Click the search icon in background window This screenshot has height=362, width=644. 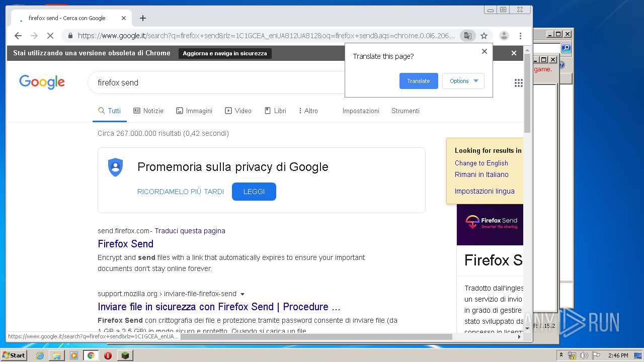click(566, 48)
